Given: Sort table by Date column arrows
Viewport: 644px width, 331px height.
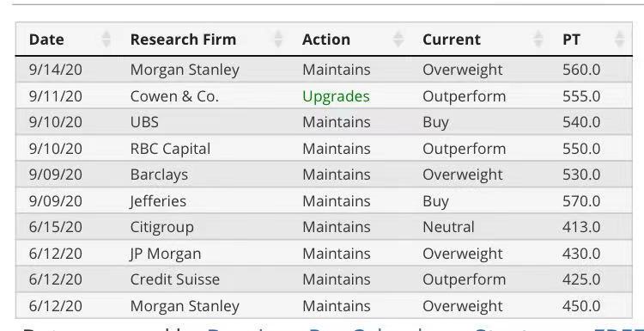Looking at the screenshot, I should pyautogui.click(x=106, y=40).
